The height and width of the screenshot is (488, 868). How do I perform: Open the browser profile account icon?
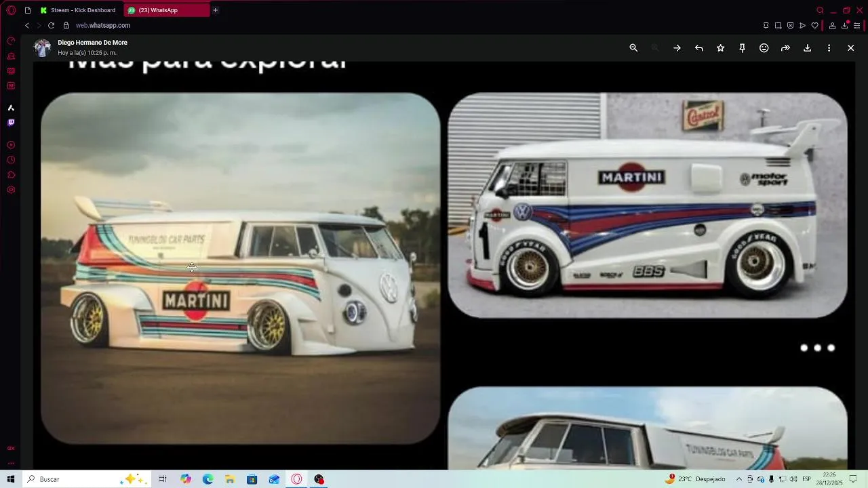pos(832,26)
